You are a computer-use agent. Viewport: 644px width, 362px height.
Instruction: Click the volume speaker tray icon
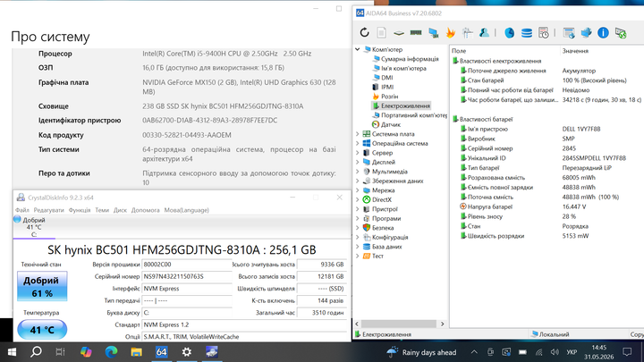[555, 352]
